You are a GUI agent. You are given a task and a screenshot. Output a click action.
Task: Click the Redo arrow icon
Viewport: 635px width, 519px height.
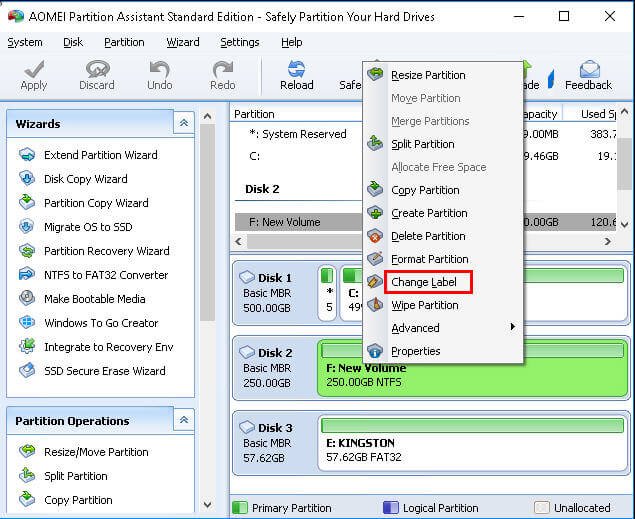[x=223, y=69]
